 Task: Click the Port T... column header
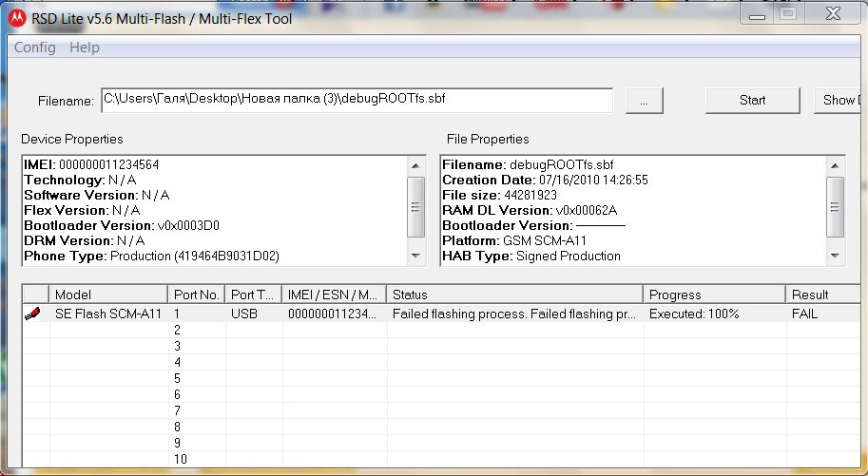pyautogui.click(x=254, y=295)
